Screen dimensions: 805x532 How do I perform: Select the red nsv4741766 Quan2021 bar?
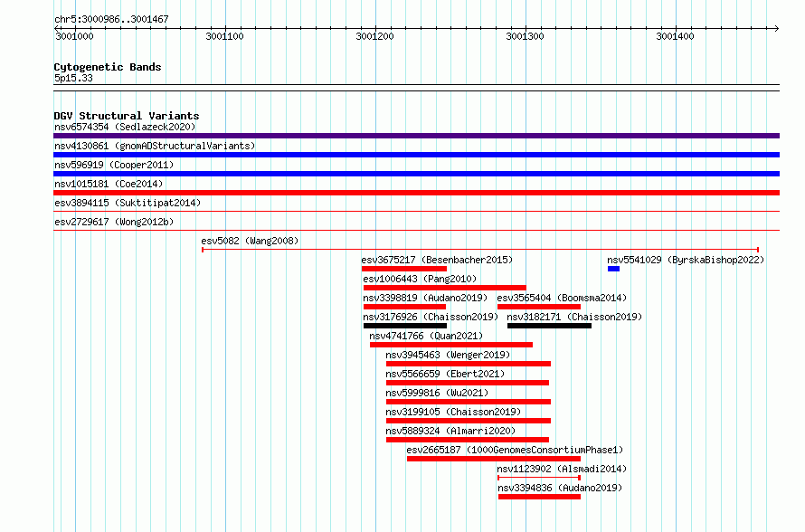point(451,345)
